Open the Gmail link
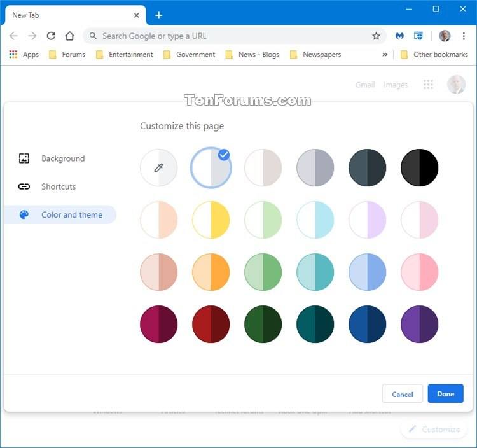The height and width of the screenshot is (448, 477). [365, 85]
